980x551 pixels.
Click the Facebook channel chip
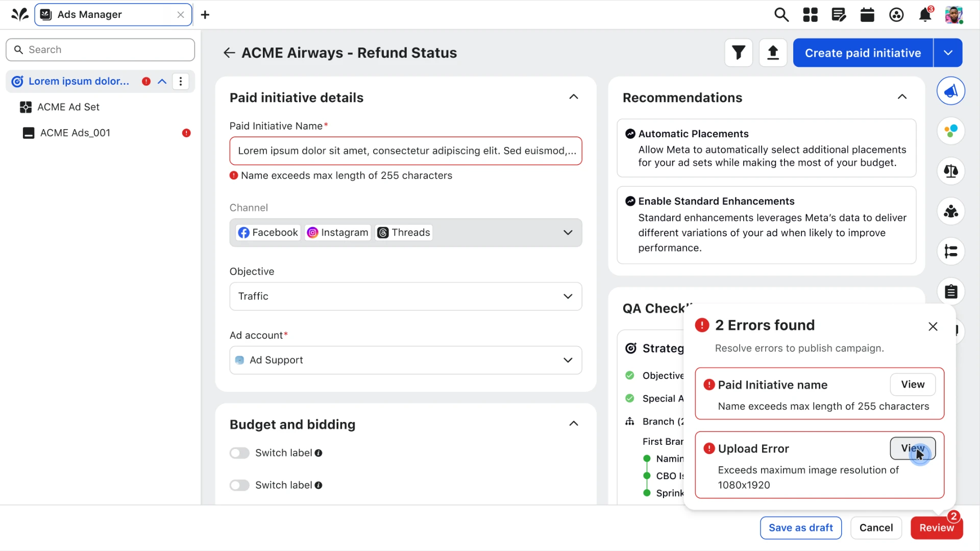pyautogui.click(x=268, y=233)
